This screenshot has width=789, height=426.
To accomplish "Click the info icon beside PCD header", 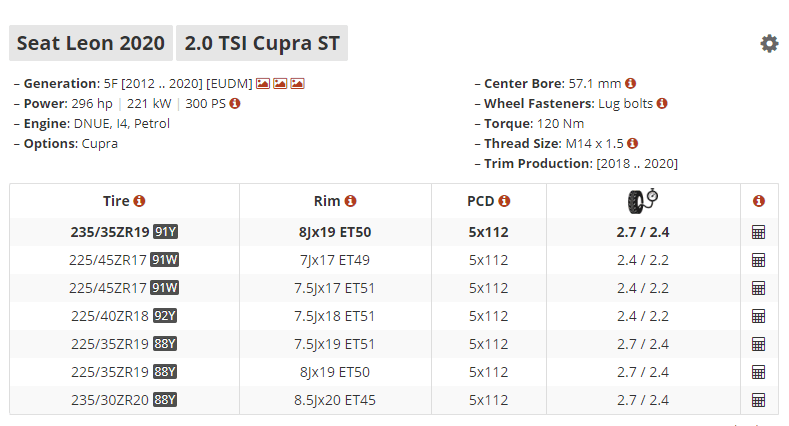I will (504, 201).
